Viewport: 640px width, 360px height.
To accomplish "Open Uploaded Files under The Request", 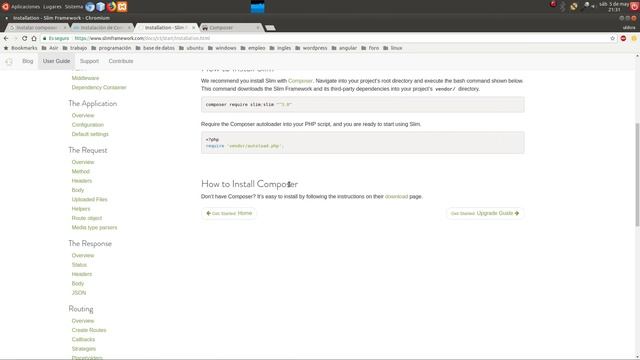I will [x=89, y=200].
